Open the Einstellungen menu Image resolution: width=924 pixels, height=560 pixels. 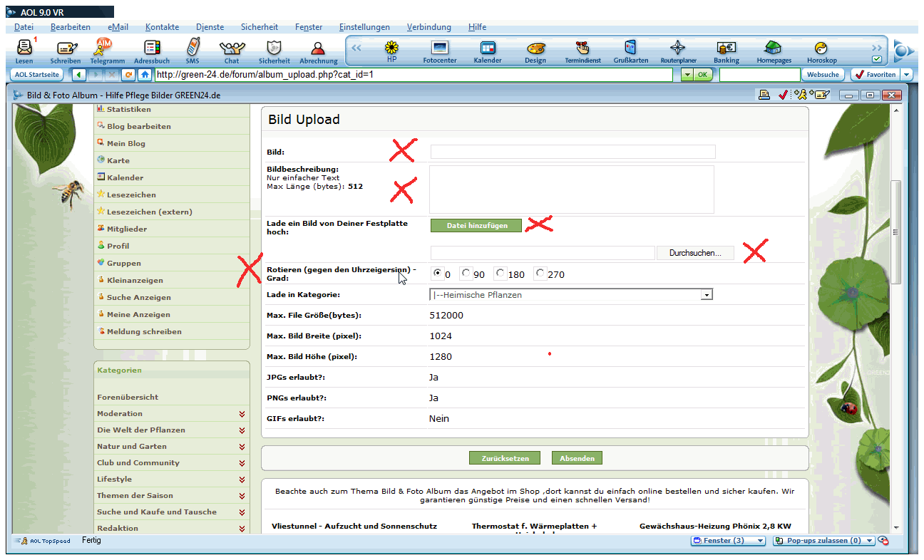364,27
